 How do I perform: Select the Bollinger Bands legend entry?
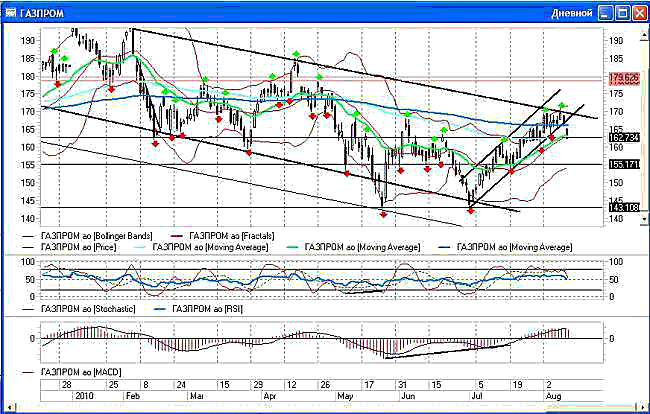coord(97,236)
